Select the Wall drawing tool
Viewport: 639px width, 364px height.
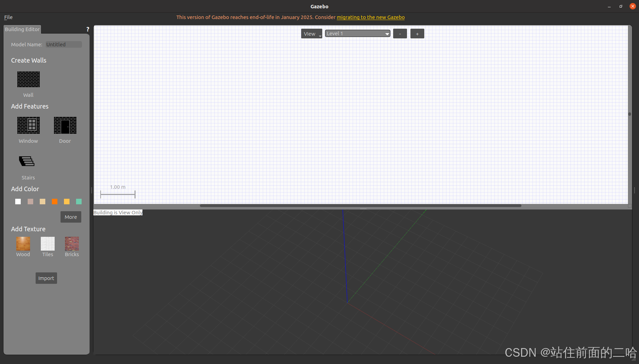tap(28, 79)
